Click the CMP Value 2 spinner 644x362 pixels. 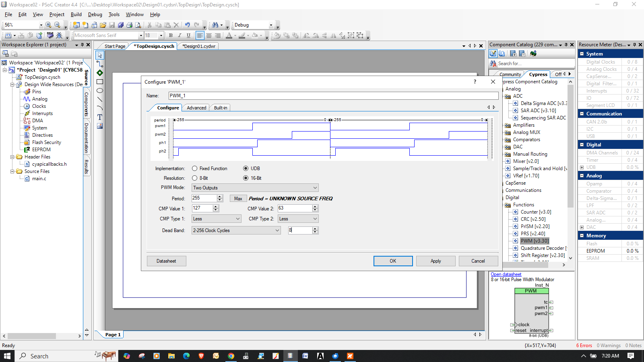coord(315,208)
